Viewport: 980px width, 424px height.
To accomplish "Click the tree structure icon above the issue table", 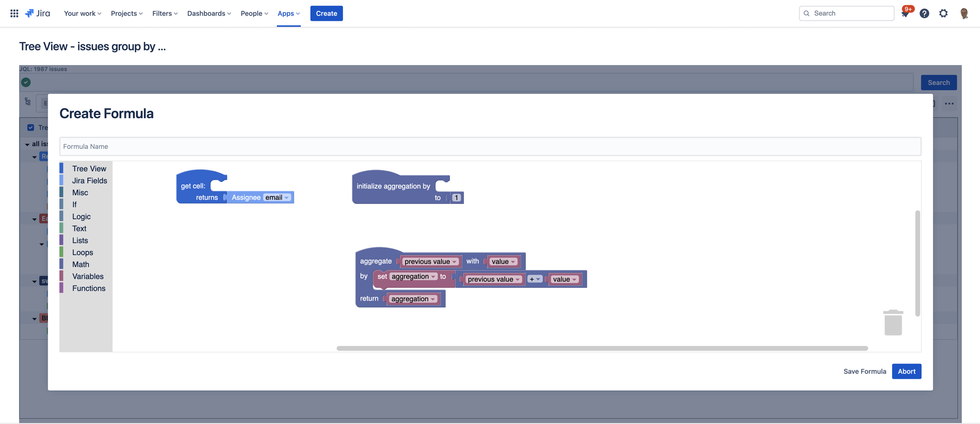I will pyautogui.click(x=27, y=103).
